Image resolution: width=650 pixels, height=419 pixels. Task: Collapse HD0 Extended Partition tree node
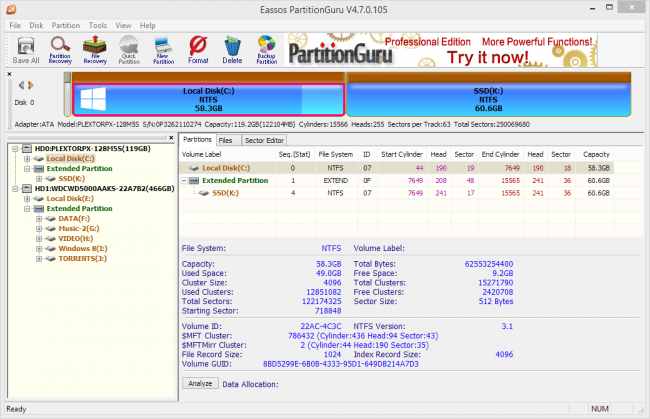click(x=27, y=169)
